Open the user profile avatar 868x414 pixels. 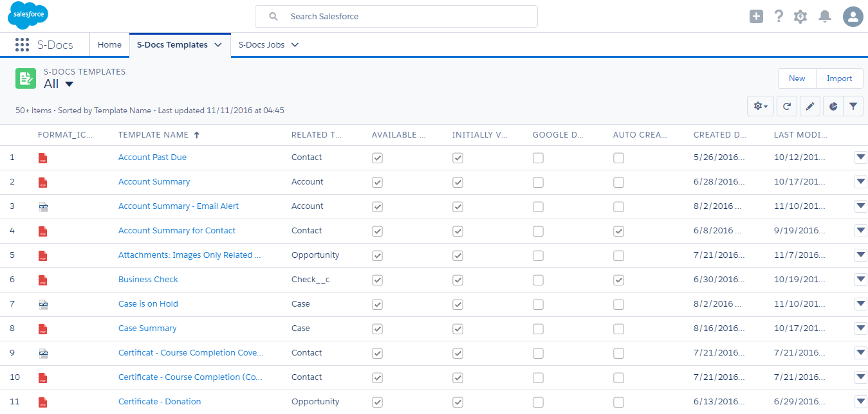[853, 17]
